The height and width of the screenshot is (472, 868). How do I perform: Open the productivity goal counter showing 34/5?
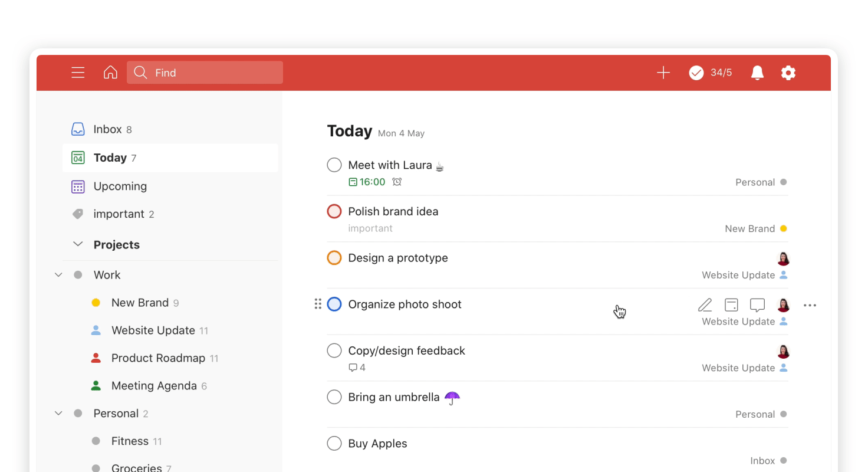tap(710, 73)
